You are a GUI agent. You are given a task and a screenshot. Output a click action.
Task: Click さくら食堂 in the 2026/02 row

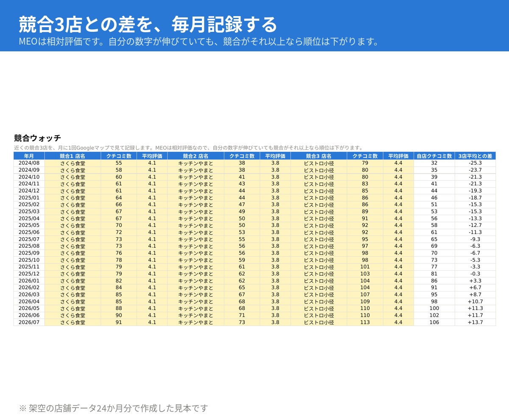73,288
